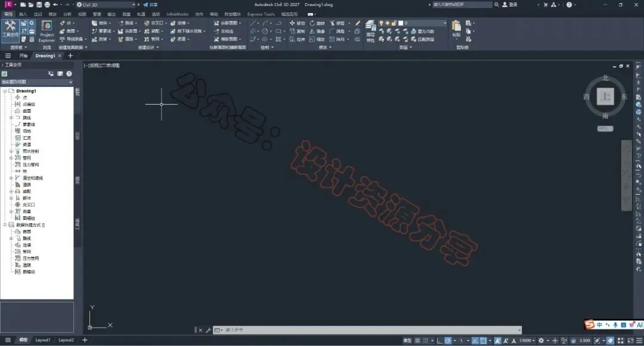
Task: Expand the Create Design (创建设计) panel
Action: (x=148, y=47)
